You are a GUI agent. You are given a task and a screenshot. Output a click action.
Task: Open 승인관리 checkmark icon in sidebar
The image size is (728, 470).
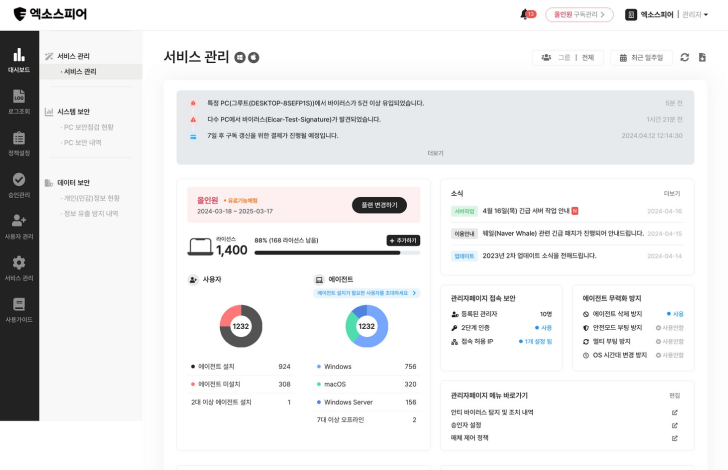19,185
